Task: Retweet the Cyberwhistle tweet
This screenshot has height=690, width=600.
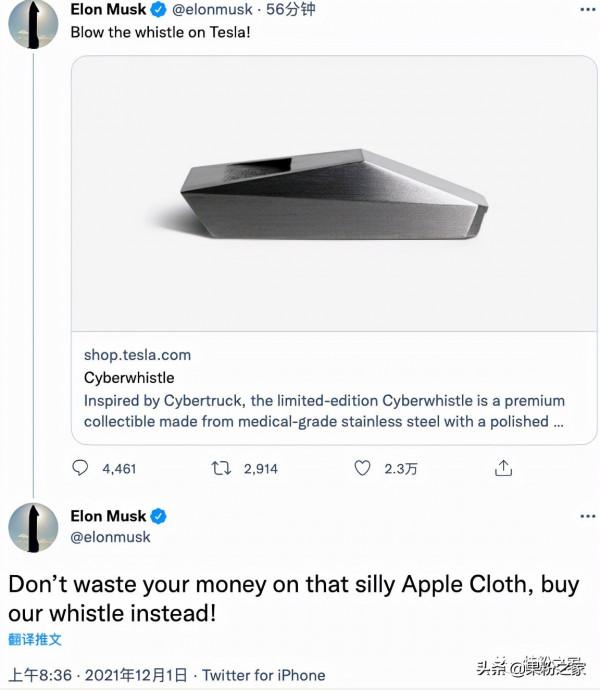Action: point(223,468)
